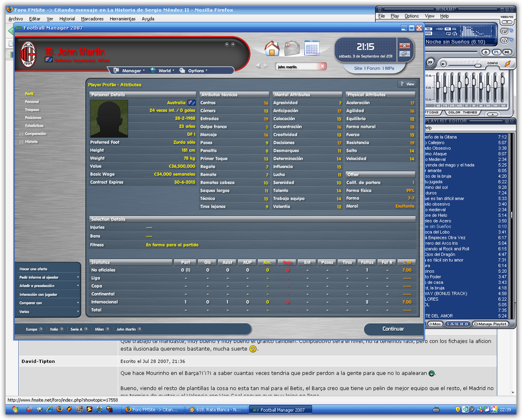Click the Winamp lightning bolt icon

tap(507, 64)
